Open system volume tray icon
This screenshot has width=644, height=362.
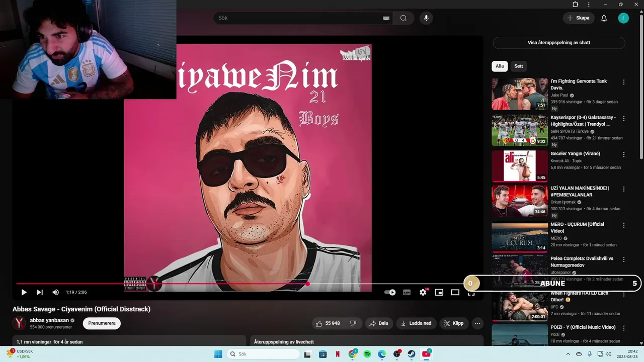point(608,354)
